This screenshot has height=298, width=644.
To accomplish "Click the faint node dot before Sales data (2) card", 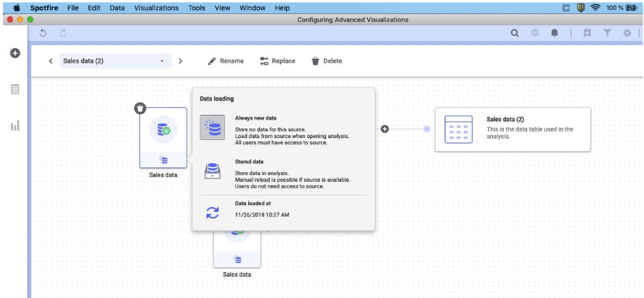I will (427, 129).
